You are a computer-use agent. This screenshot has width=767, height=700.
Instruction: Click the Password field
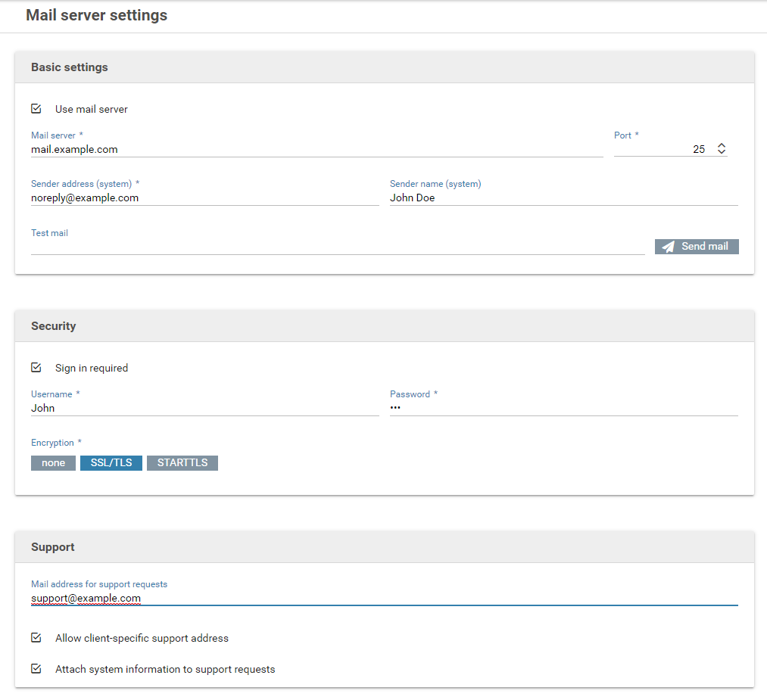564,408
